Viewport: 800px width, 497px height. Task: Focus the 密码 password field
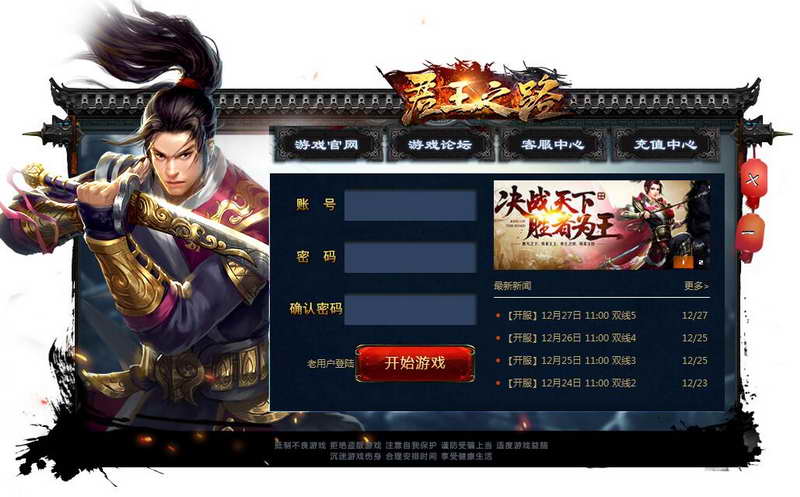pyautogui.click(x=410, y=257)
